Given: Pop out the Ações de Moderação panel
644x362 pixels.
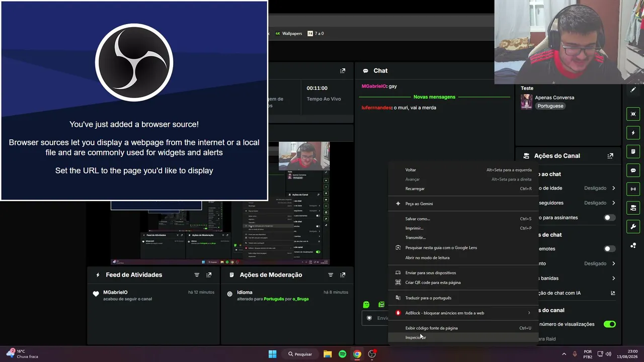Looking at the screenshot, I should click(343, 275).
